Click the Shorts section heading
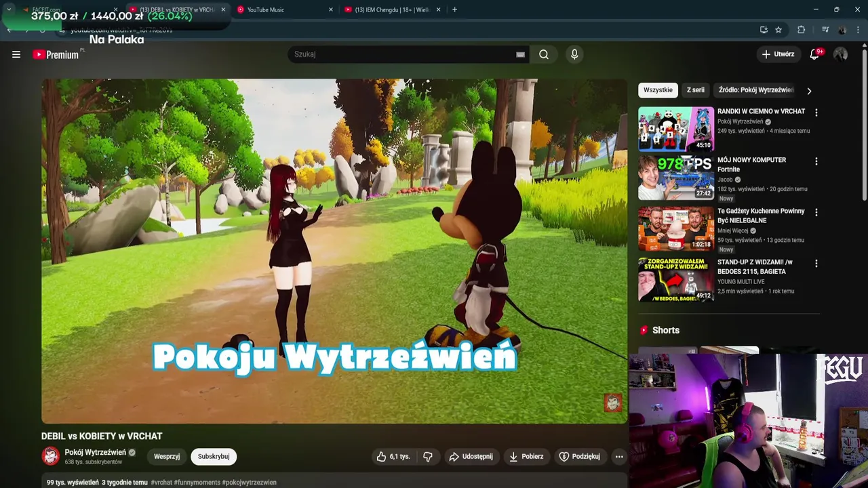 point(665,330)
